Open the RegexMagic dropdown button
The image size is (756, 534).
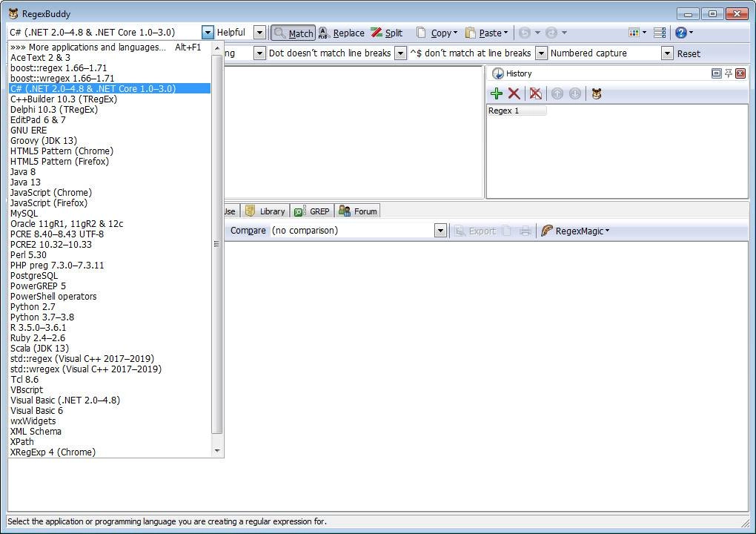point(574,231)
